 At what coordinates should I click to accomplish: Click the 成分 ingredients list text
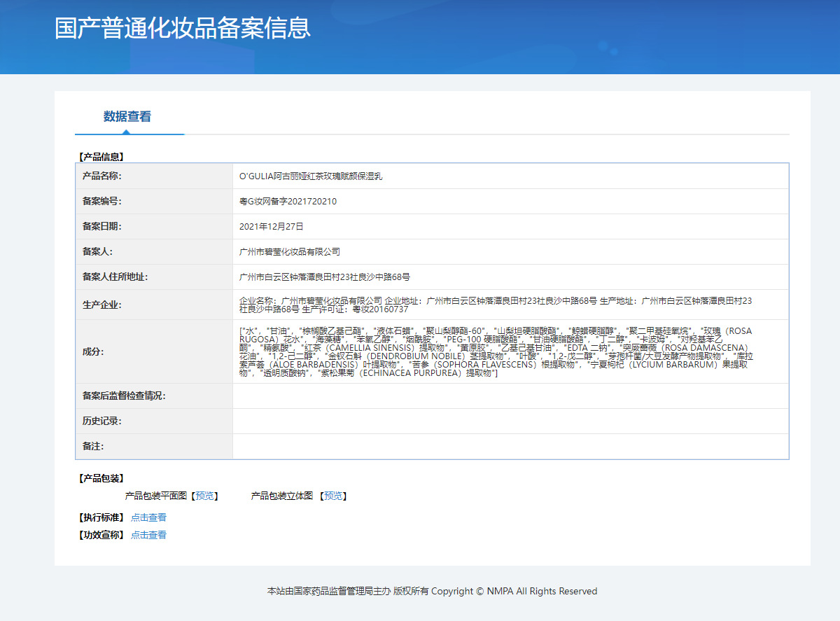click(496, 352)
